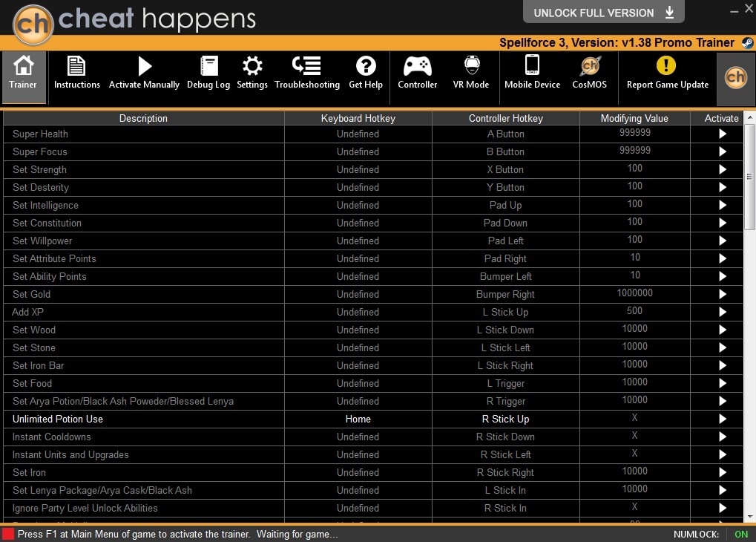The height and width of the screenshot is (542, 756).
Task: Activate the Set Gold cheat arrow
Action: click(723, 294)
